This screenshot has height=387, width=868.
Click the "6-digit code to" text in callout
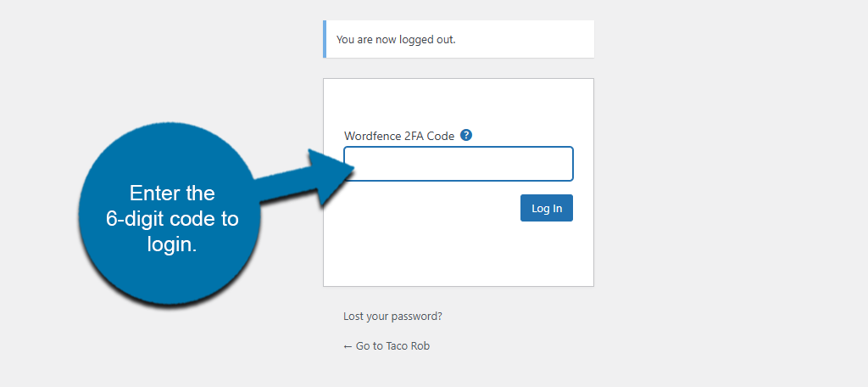[x=172, y=219]
